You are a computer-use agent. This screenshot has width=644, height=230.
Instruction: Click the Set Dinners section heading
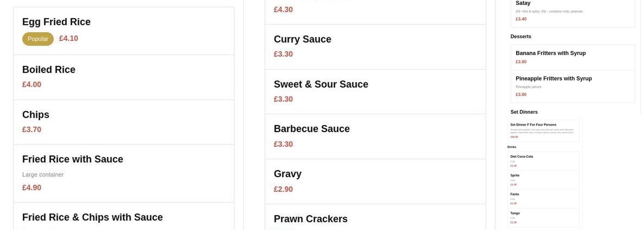(524, 112)
